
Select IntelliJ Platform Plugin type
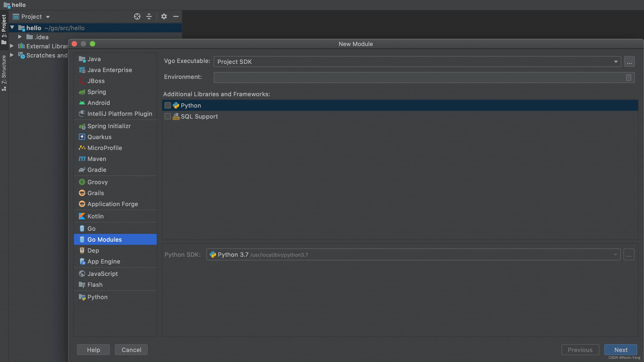click(115, 114)
